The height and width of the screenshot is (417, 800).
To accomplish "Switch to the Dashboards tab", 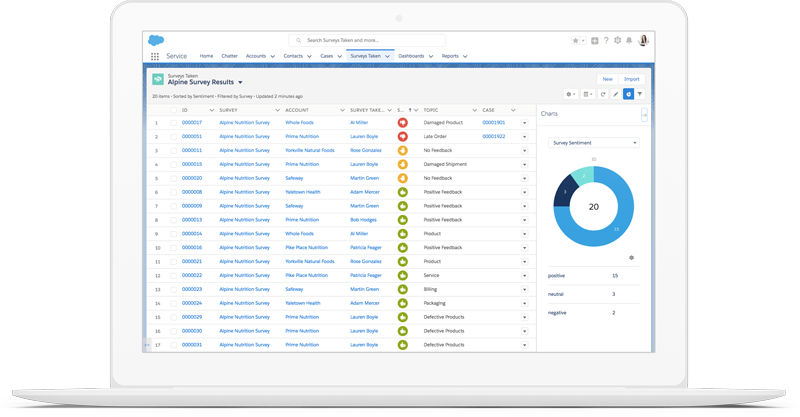I will (x=411, y=56).
